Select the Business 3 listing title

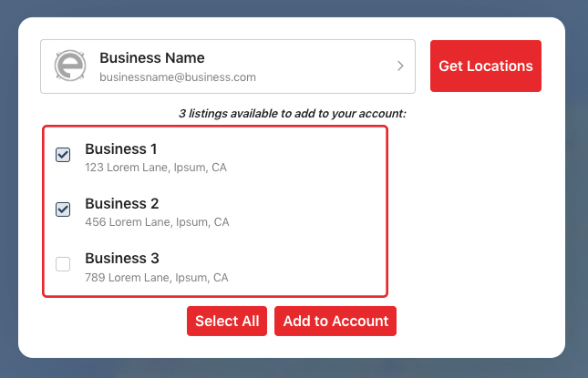pos(122,258)
